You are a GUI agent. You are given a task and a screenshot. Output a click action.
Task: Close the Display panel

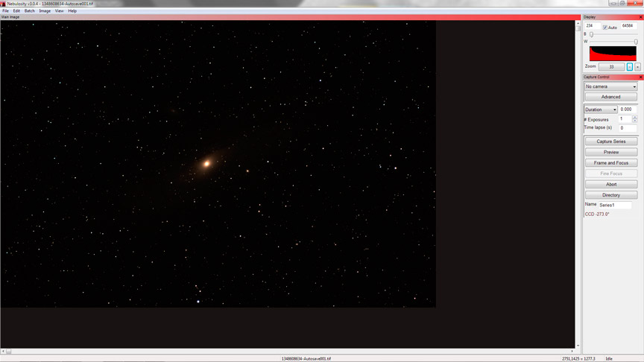pos(640,16)
